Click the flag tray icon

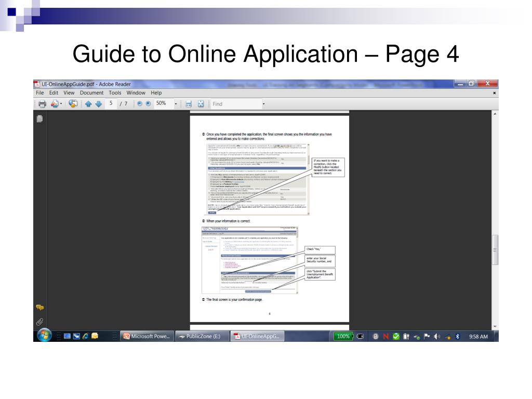(x=427, y=336)
